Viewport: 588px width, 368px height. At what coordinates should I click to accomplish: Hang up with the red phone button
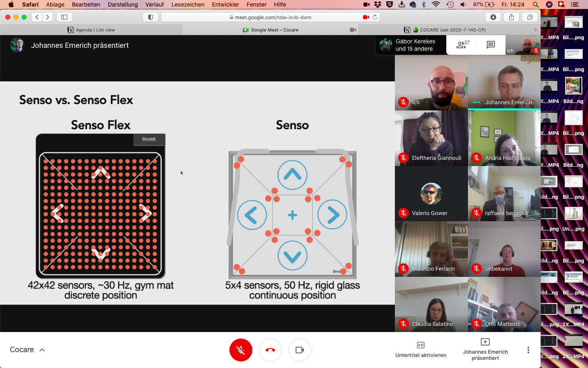pos(270,350)
